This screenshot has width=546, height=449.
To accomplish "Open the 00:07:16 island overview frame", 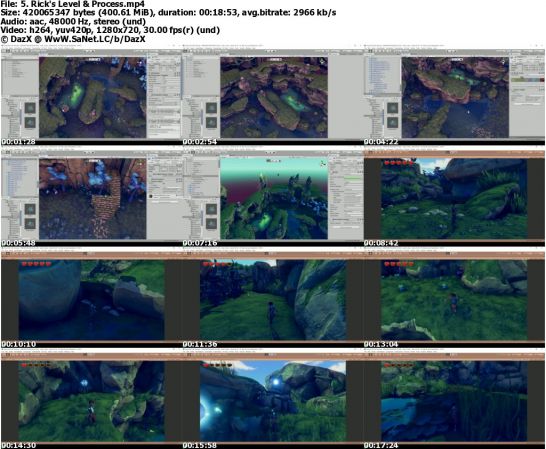I will [273, 196].
